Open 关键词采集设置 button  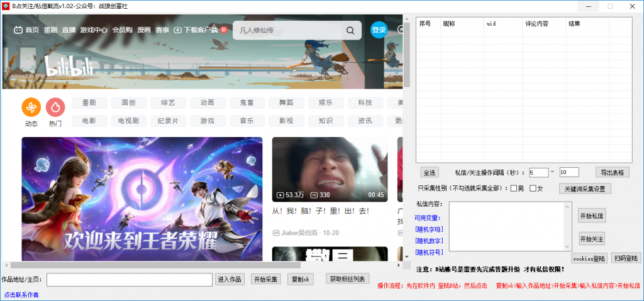pos(585,189)
